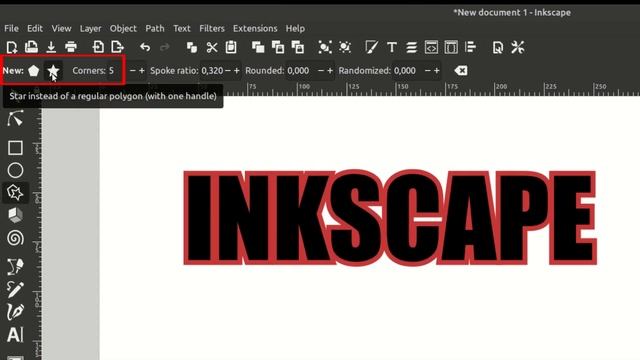
Task: Decrease Randomized value with minus
Action: point(427,71)
